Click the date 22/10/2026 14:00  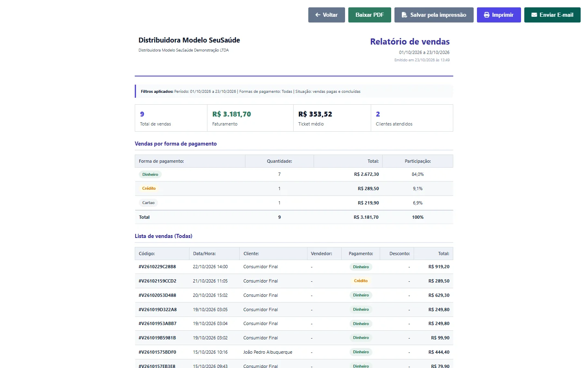pyautogui.click(x=210, y=267)
